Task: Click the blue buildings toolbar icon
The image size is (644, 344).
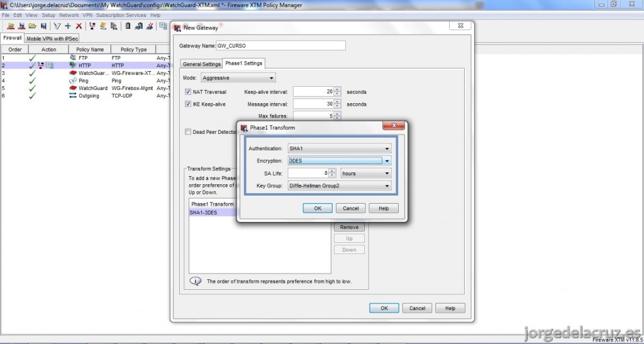Action: pyautogui.click(x=139, y=26)
